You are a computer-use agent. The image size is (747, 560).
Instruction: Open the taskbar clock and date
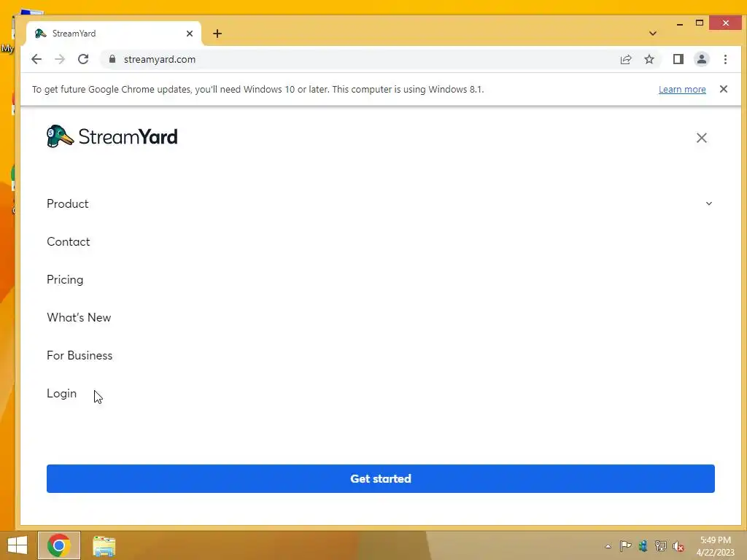[x=716, y=546]
